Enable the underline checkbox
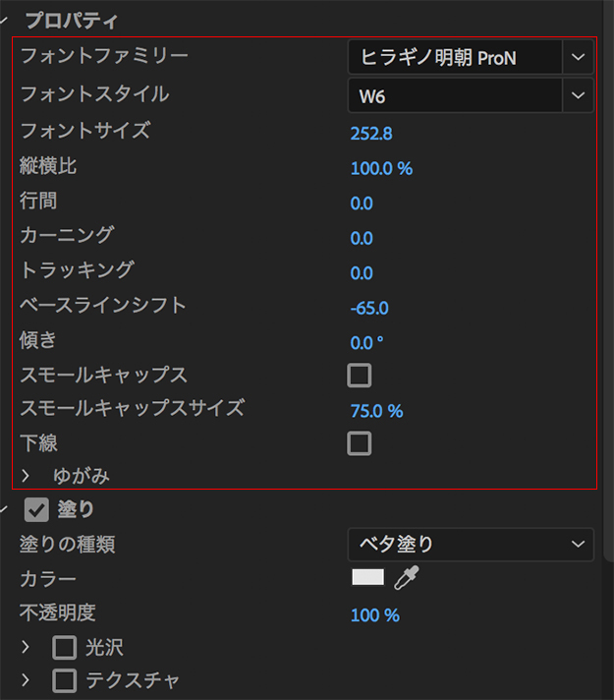Viewport: 614px width, 700px height. click(360, 443)
